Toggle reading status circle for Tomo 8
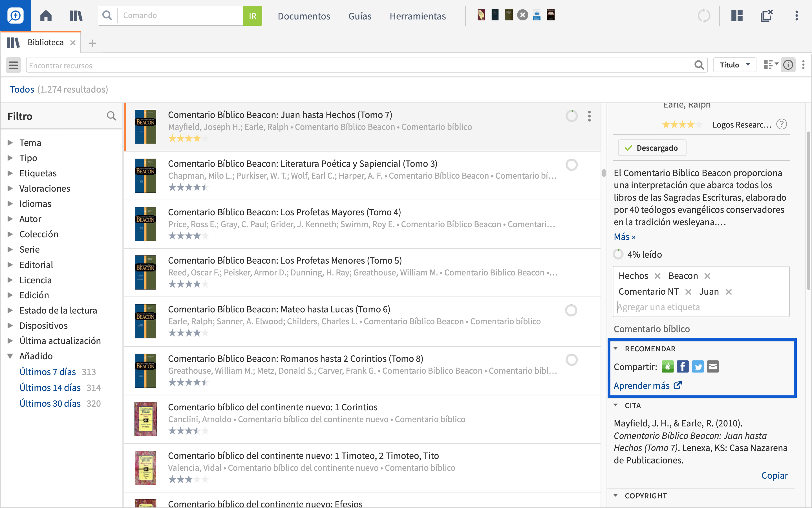The width and height of the screenshot is (812, 508). [572, 360]
